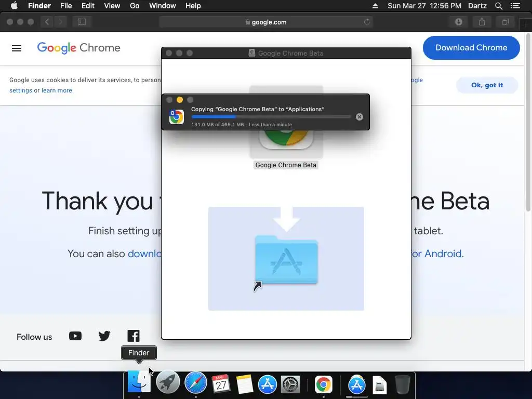The image size is (532, 399).
Task: Toggle Safari sidebar button
Action: coord(82,22)
